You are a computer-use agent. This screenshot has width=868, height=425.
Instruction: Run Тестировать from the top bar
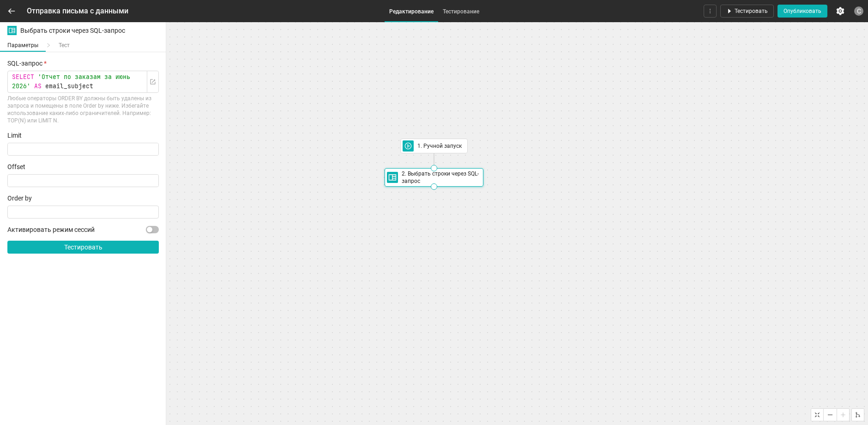747,11
